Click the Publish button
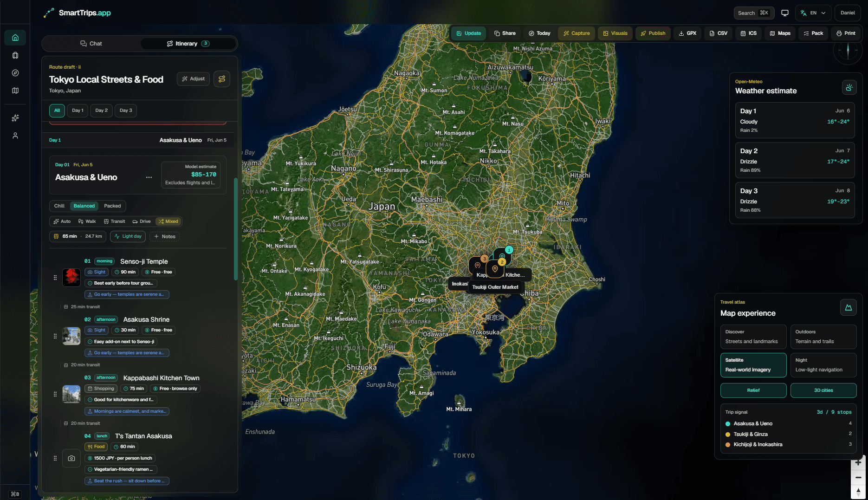Viewport: 868px width, 500px height. pos(653,33)
